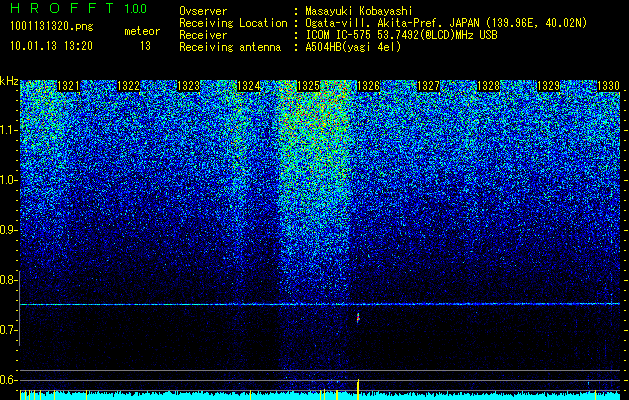Click the tall yellow signal spike under 1326
This screenshot has width=629, height=400.
pyautogui.click(x=358, y=389)
